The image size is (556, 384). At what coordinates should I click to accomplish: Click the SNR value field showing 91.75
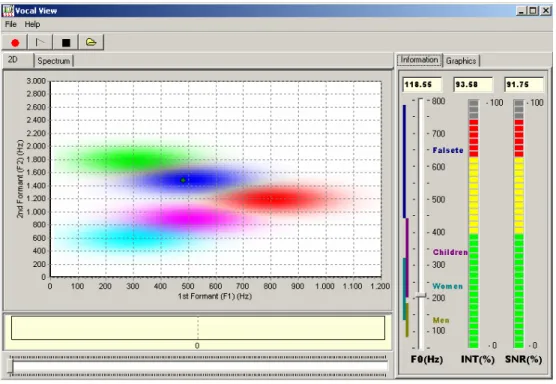point(524,84)
